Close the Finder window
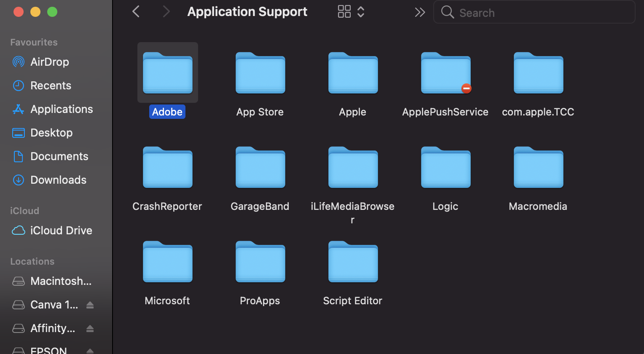This screenshot has height=354, width=644. tap(19, 12)
